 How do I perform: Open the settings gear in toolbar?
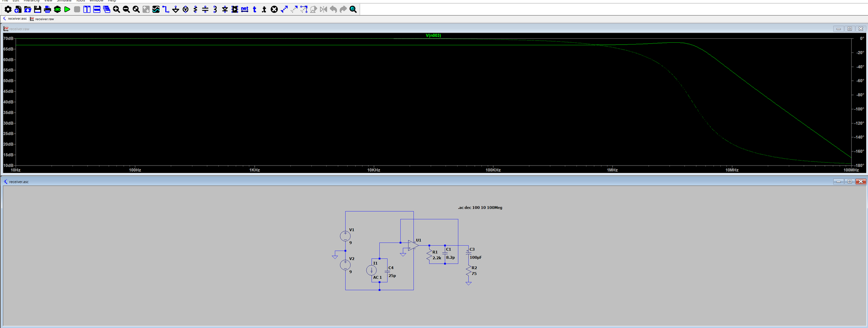(x=8, y=9)
